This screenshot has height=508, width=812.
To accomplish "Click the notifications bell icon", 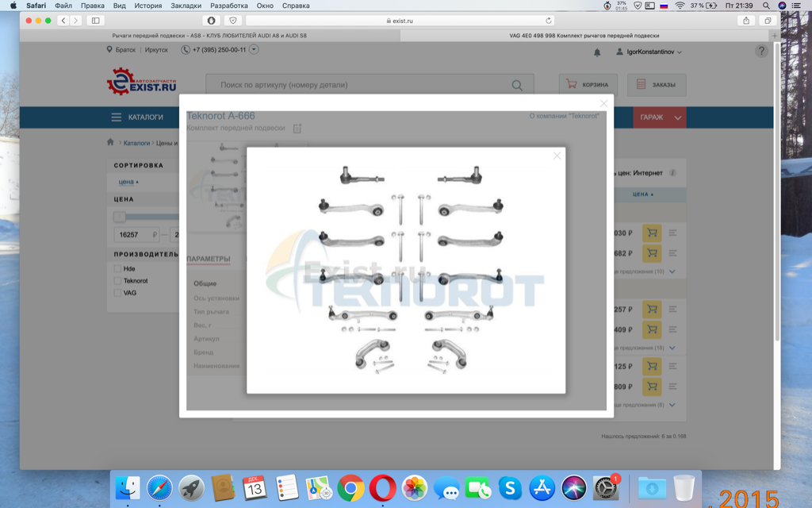I will point(597,52).
